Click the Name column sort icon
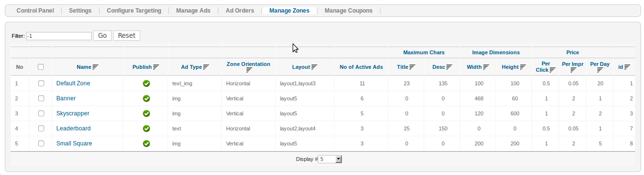Screen dimensions: 644x175 click(x=95, y=67)
